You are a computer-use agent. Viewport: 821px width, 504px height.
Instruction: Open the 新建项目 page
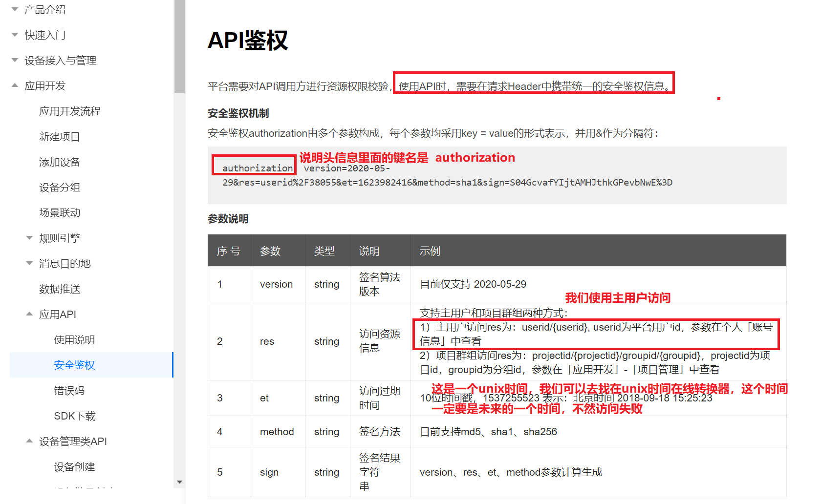pos(60,137)
